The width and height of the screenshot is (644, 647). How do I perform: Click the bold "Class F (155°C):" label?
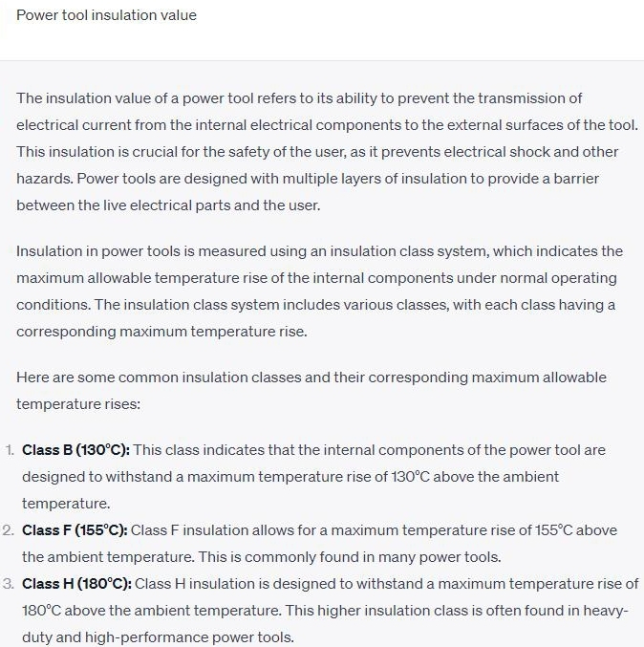coord(75,530)
